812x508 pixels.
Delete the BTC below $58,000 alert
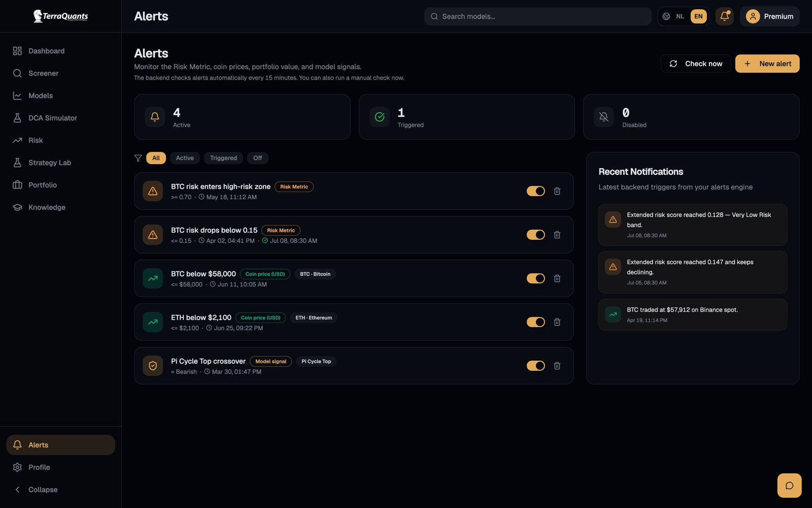557,278
